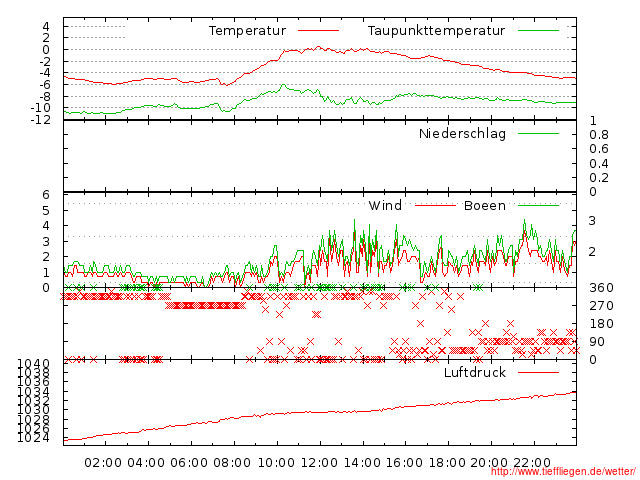Click the Temperatur legend label
The height and width of the screenshot is (480, 640).
[247, 31]
